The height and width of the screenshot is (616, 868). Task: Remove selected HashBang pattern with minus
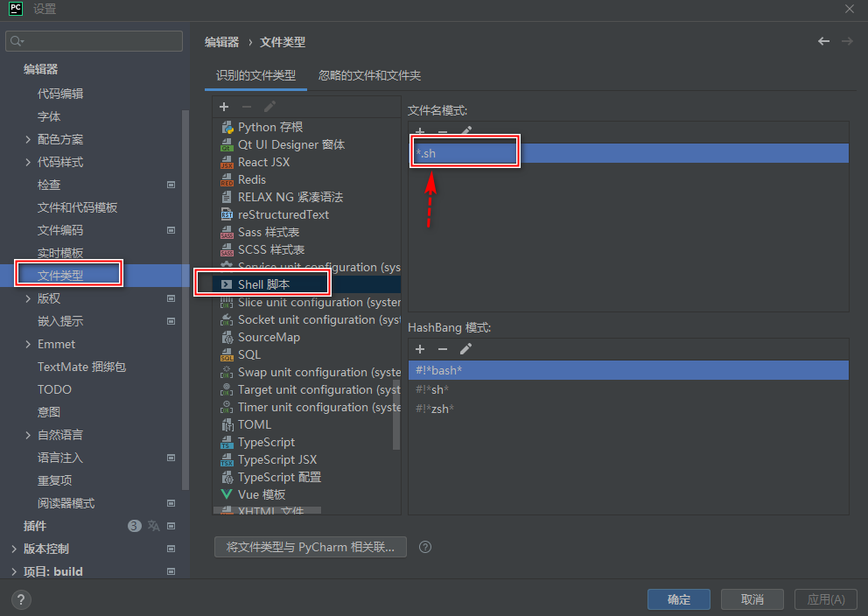[442, 348]
